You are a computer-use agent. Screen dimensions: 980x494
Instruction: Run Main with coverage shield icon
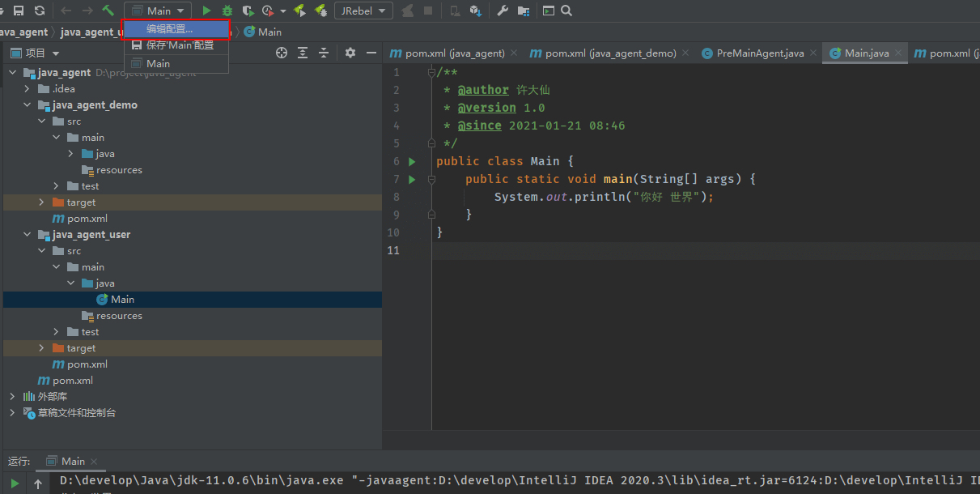248,11
